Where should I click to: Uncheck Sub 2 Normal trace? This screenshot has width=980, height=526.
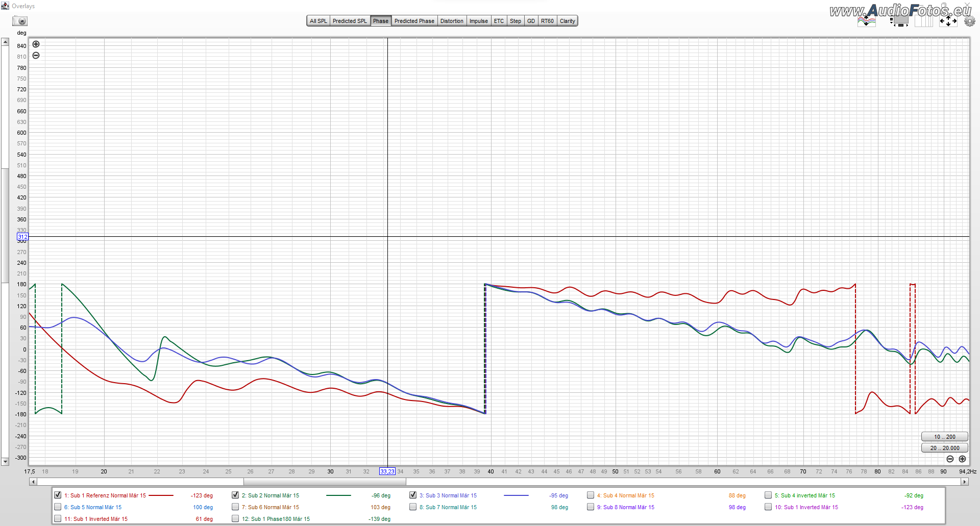pos(235,495)
